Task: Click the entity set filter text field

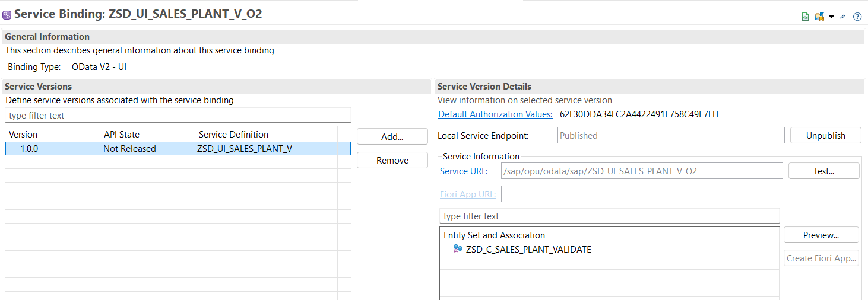Action: 609,216
